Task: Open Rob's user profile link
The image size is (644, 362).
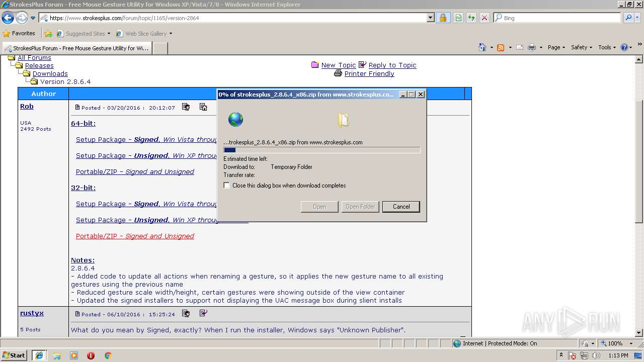Action: (x=27, y=106)
